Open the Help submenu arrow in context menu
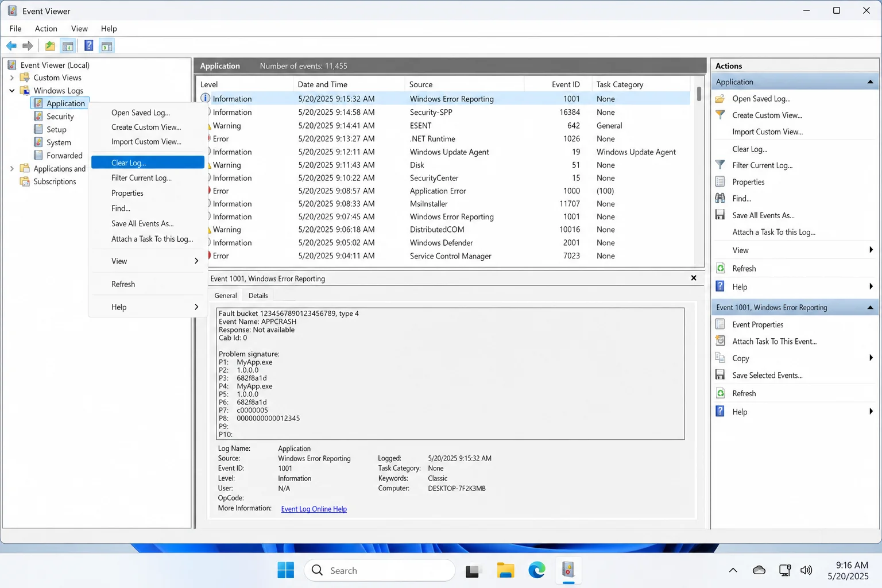 click(x=196, y=307)
